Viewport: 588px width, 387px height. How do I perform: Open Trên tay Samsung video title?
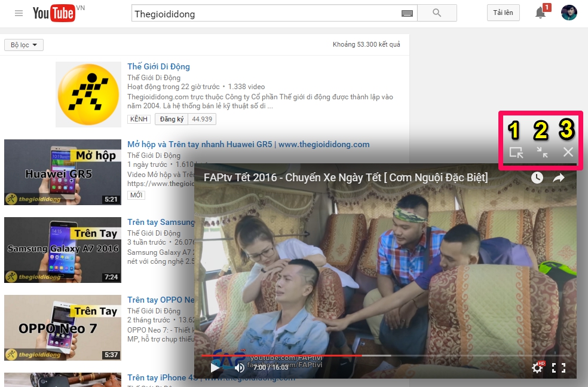tap(161, 223)
